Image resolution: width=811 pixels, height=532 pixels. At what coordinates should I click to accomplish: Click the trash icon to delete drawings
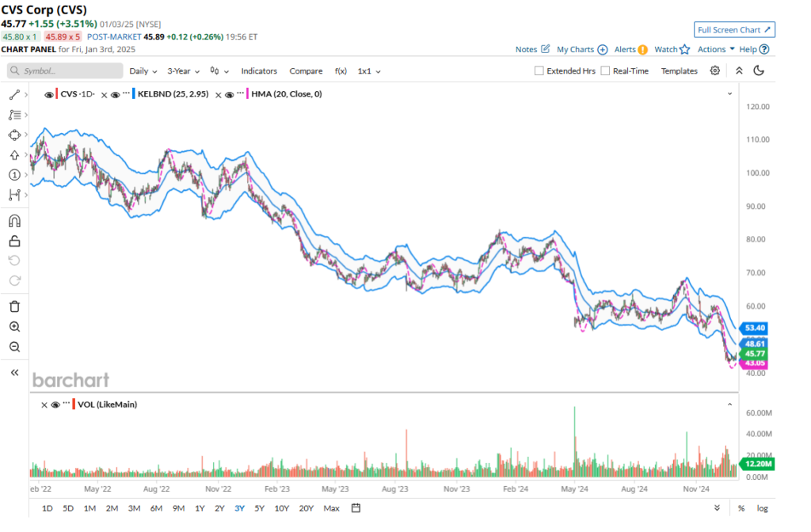pos(14,306)
